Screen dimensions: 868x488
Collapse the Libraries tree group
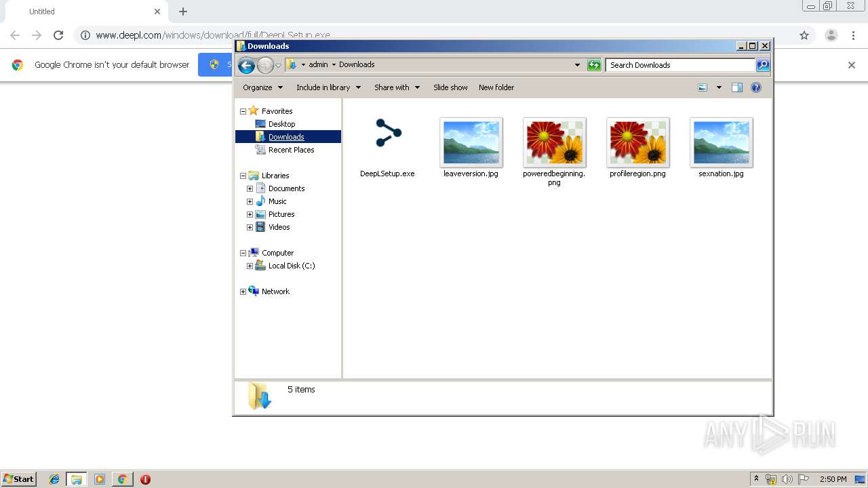click(x=243, y=176)
